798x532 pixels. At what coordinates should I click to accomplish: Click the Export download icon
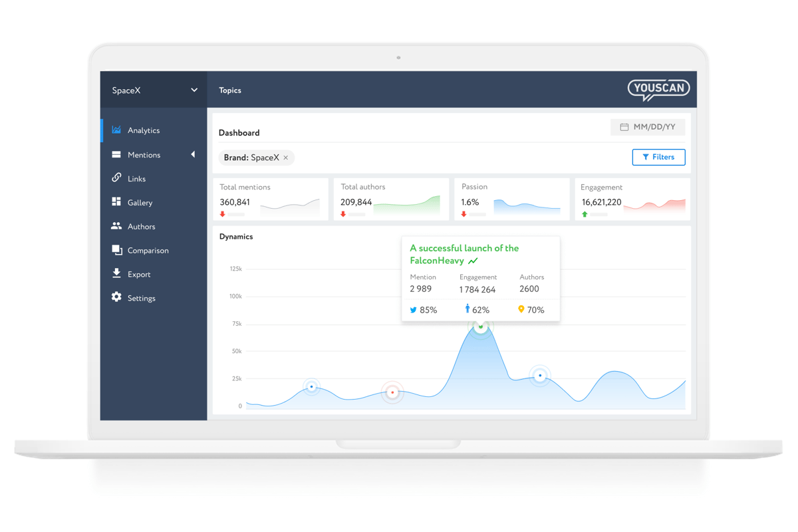116,274
